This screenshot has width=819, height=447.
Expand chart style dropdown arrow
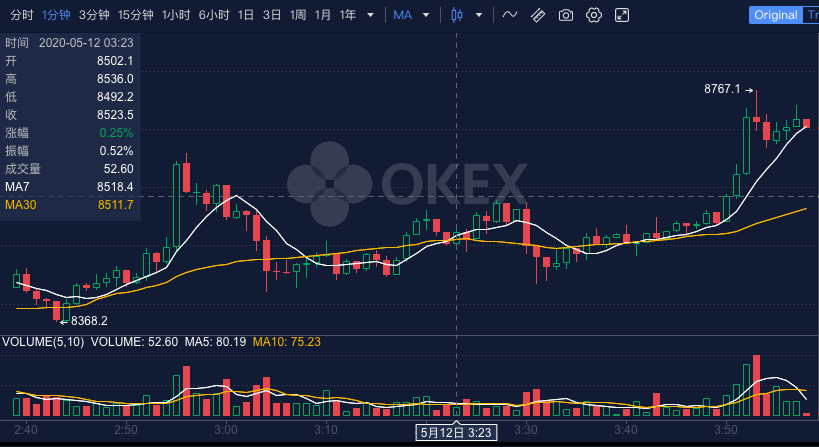[479, 15]
